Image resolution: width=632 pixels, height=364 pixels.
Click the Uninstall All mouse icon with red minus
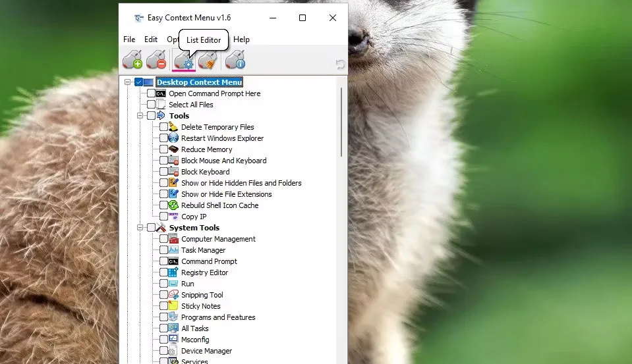pos(156,60)
